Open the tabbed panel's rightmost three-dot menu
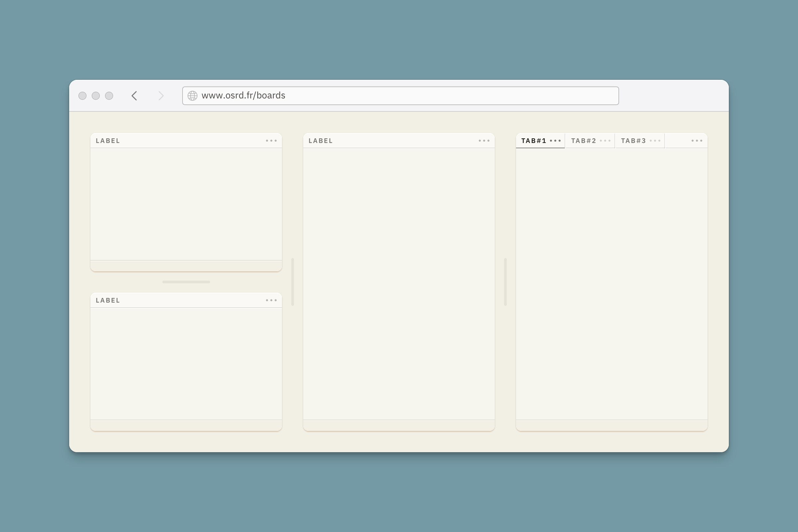Viewport: 798px width, 532px height. click(697, 141)
